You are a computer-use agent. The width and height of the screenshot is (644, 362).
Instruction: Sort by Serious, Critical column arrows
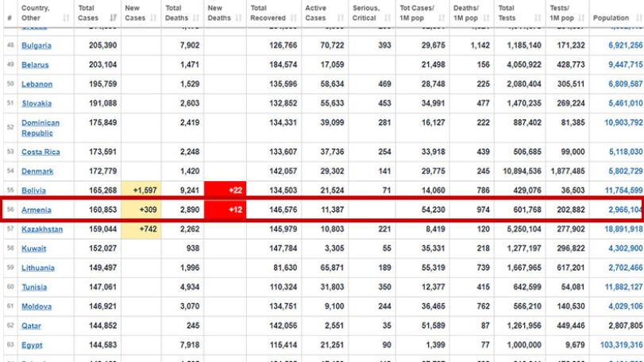[388, 18]
